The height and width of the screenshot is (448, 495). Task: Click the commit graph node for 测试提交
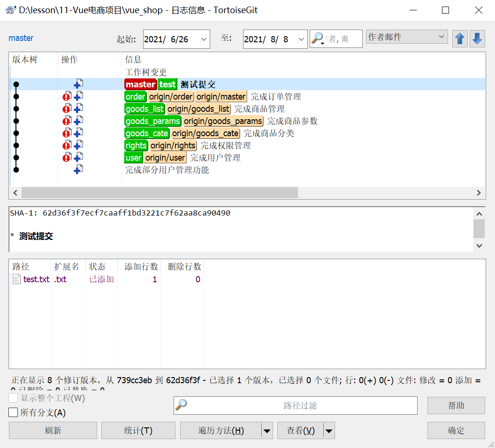click(16, 85)
